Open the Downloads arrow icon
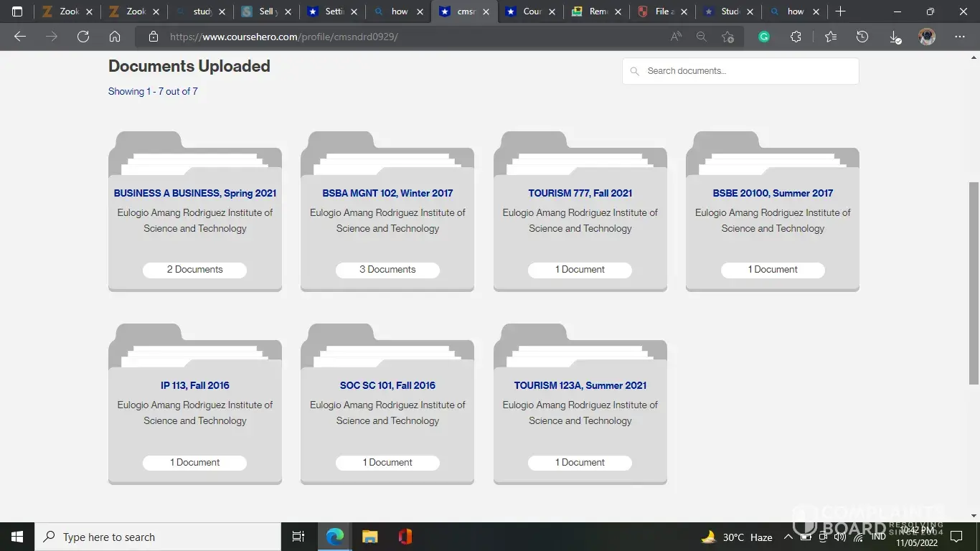 [895, 37]
